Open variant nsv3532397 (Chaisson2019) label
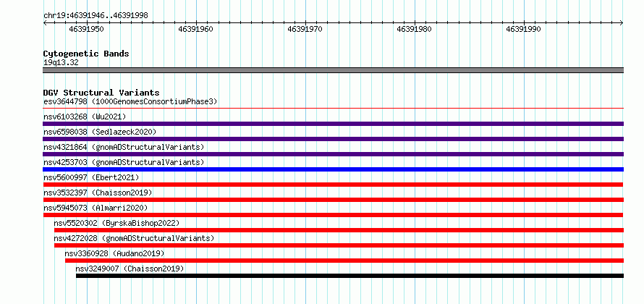Image resolution: width=644 pixels, height=304 pixels. (x=98, y=193)
